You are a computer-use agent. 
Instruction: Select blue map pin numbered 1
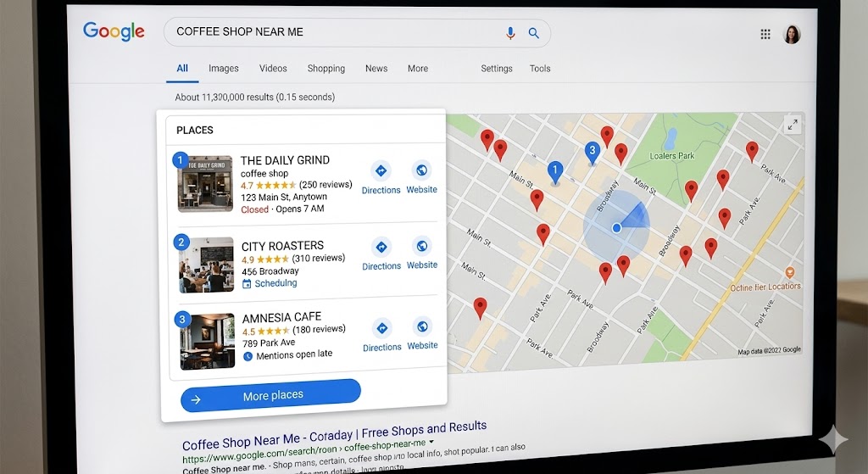tap(555, 172)
